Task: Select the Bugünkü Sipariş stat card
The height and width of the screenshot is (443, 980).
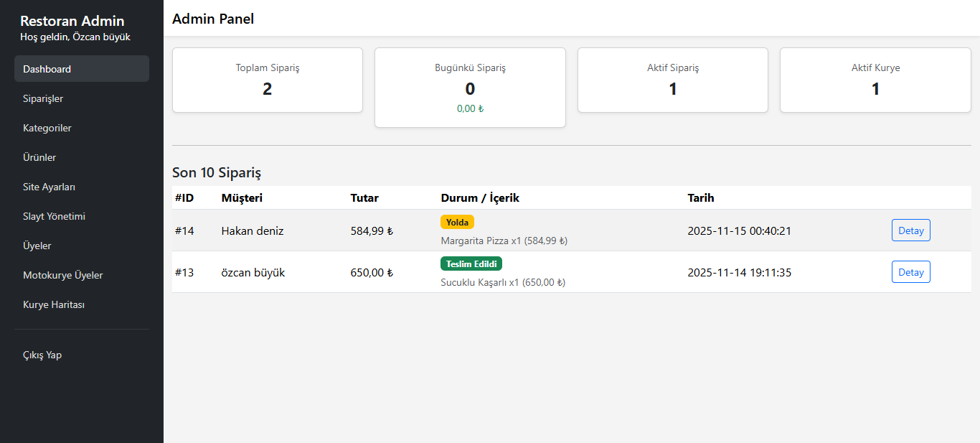Action: pos(470,88)
